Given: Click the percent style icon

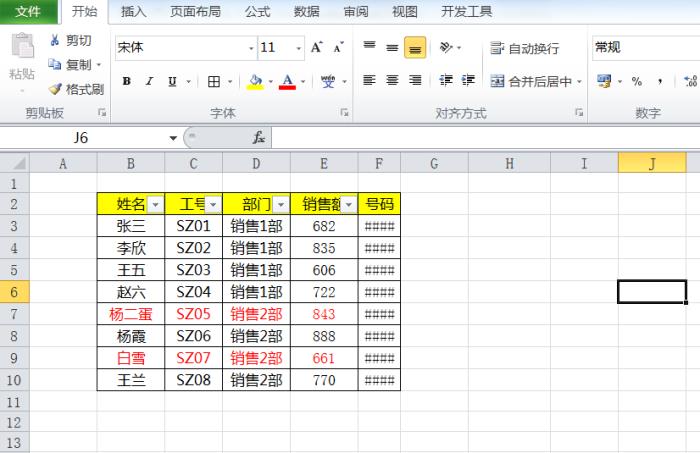Looking at the screenshot, I should pos(636,82).
